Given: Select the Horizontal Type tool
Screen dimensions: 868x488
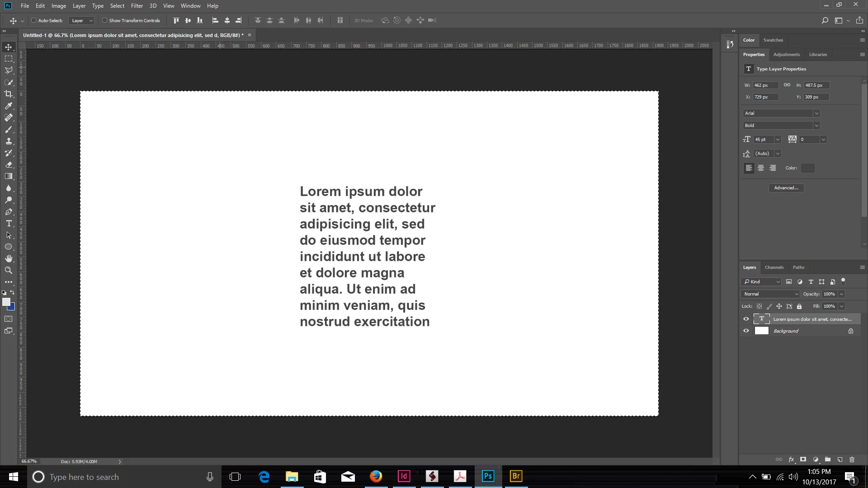Looking at the screenshot, I should point(9,224).
